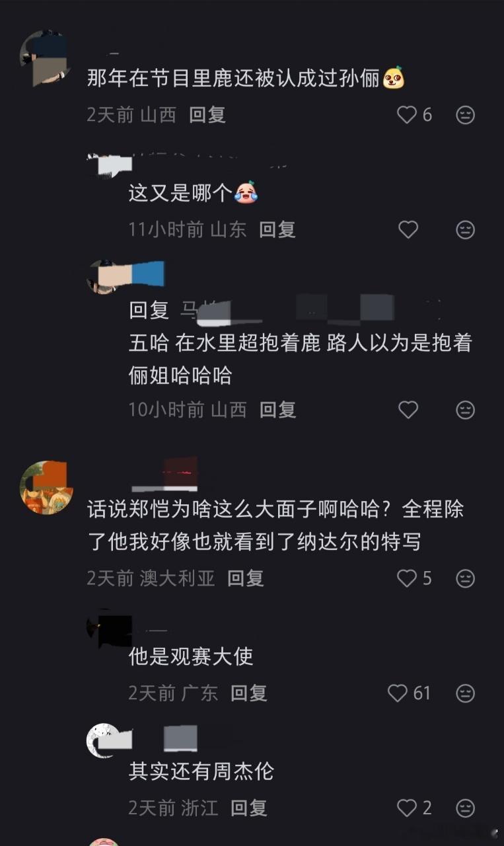The width and height of the screenshot is (504, 846).
Task: Dislike the reply '这又是哪个' from 山东
Action: pyautogui.click(x=466, y=229)
